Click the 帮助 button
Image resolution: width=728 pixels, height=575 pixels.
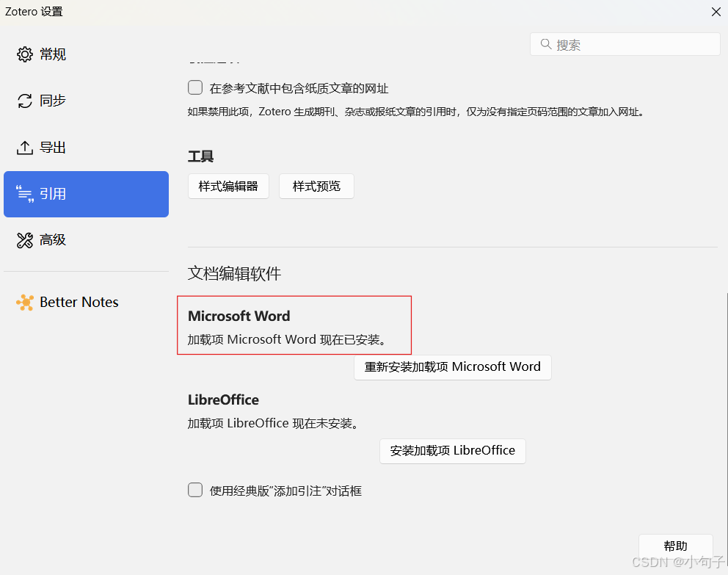coord(676,546)
